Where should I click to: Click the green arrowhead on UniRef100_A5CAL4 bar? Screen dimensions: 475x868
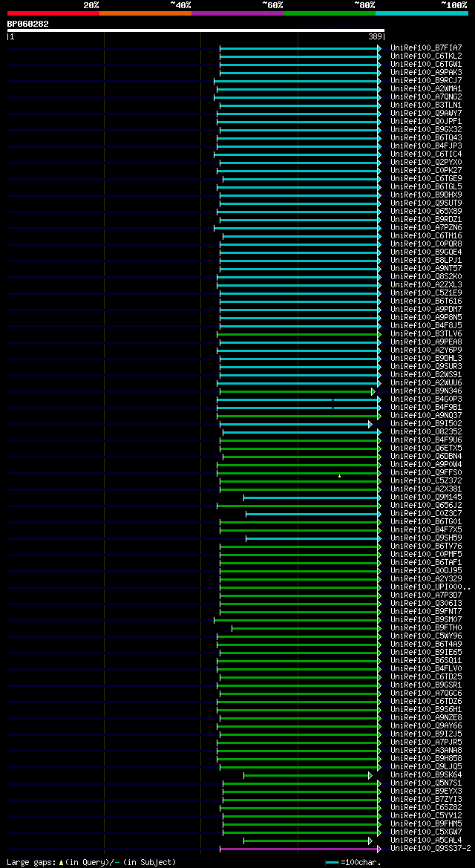click(x=370, y=841)
